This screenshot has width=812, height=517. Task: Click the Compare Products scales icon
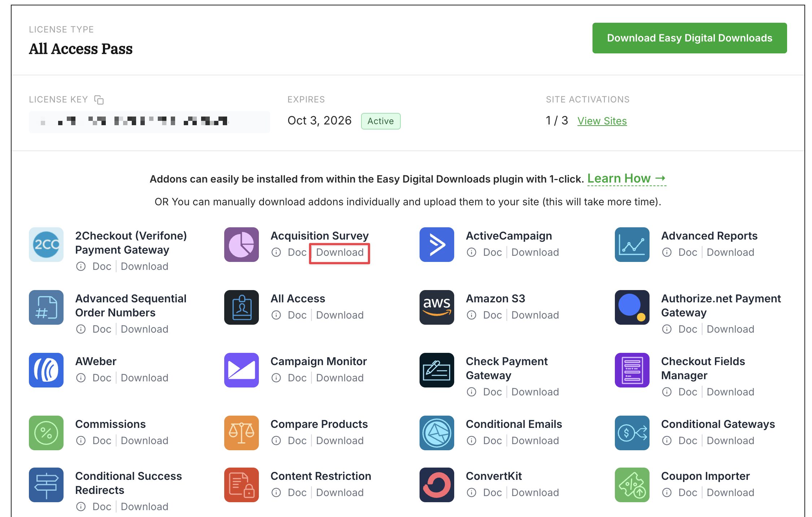pos(242,433)
